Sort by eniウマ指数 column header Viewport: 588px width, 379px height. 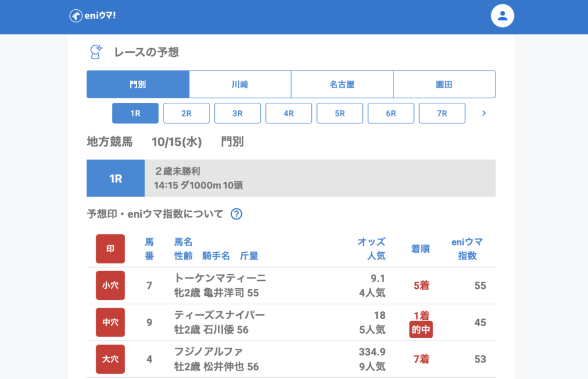[x=467, y=249]
